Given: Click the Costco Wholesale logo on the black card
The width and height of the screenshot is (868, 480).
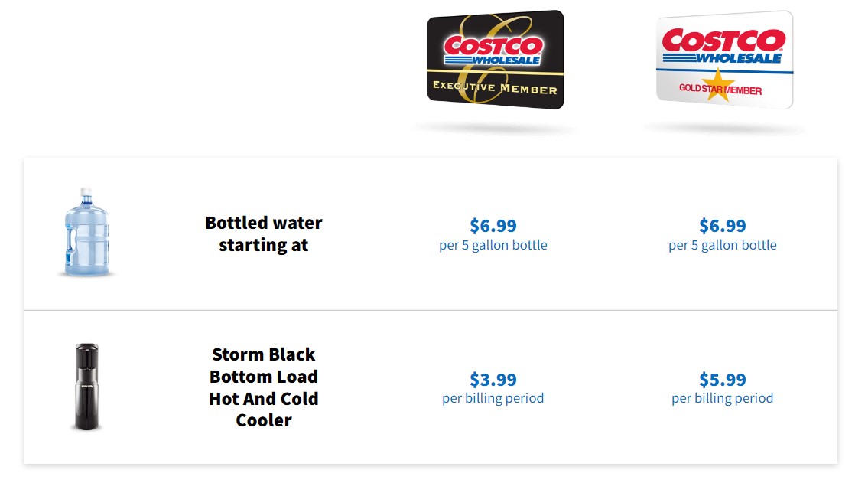Looking at the screenshot, I should click(x=493, y=49).
